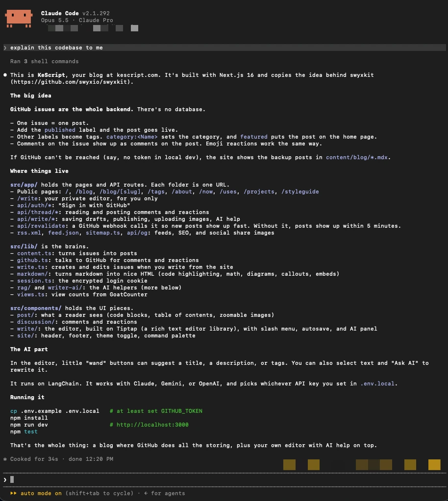Click the '← for agents' hint
Screen dimensions: 448x501
pos(165,493)
